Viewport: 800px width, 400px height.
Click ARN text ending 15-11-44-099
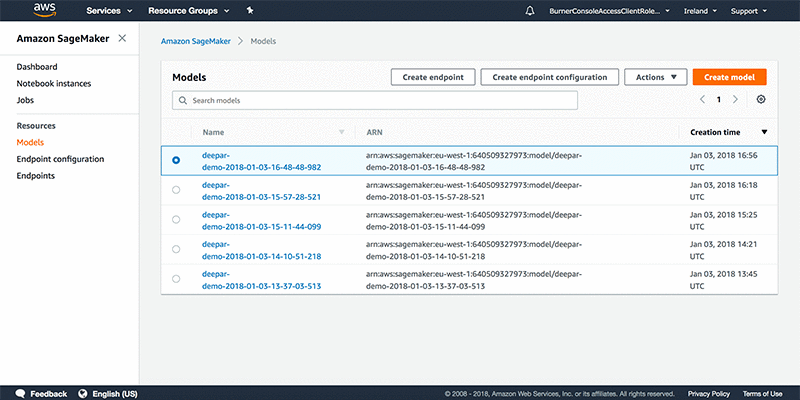click(x=474, y=220)
